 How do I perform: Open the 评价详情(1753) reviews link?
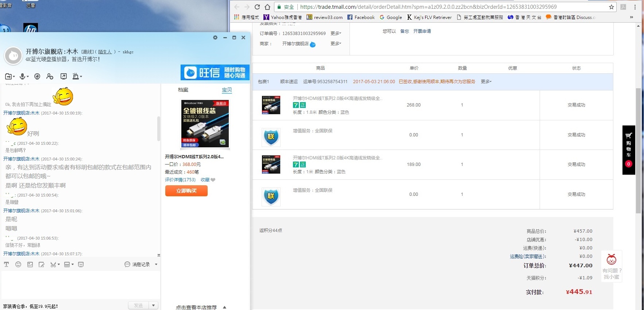(180, 180)
